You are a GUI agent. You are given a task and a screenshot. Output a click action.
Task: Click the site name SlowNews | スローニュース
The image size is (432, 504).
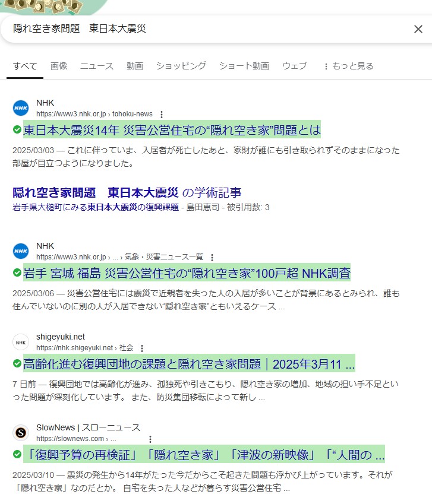(88, 427)
